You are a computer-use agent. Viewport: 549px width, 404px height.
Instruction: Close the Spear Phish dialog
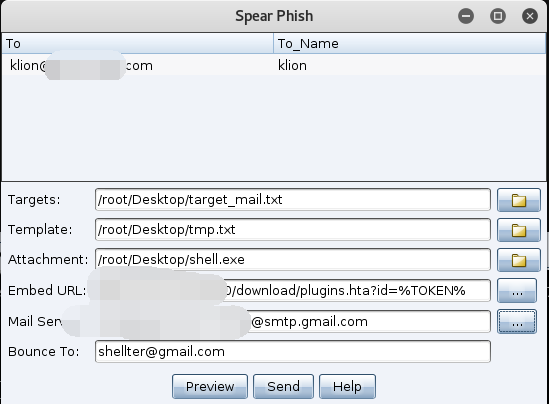[x=530, y=16]
